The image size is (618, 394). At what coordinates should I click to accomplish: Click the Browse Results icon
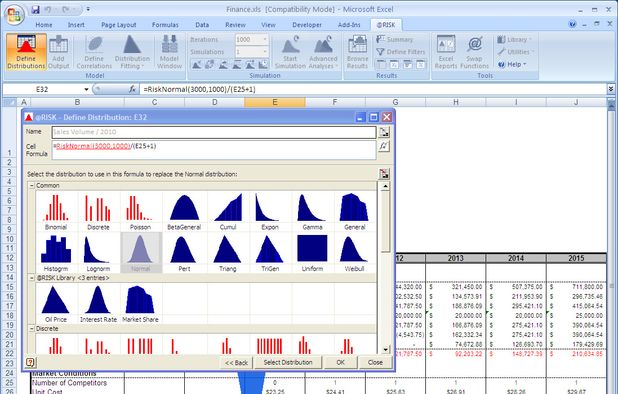click(x=357, y=52)
